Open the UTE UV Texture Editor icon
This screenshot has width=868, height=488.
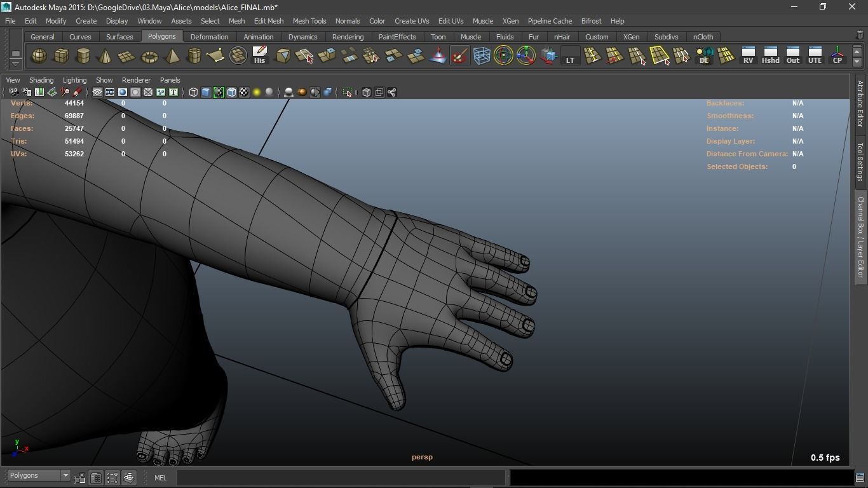(x=815, y=56)
